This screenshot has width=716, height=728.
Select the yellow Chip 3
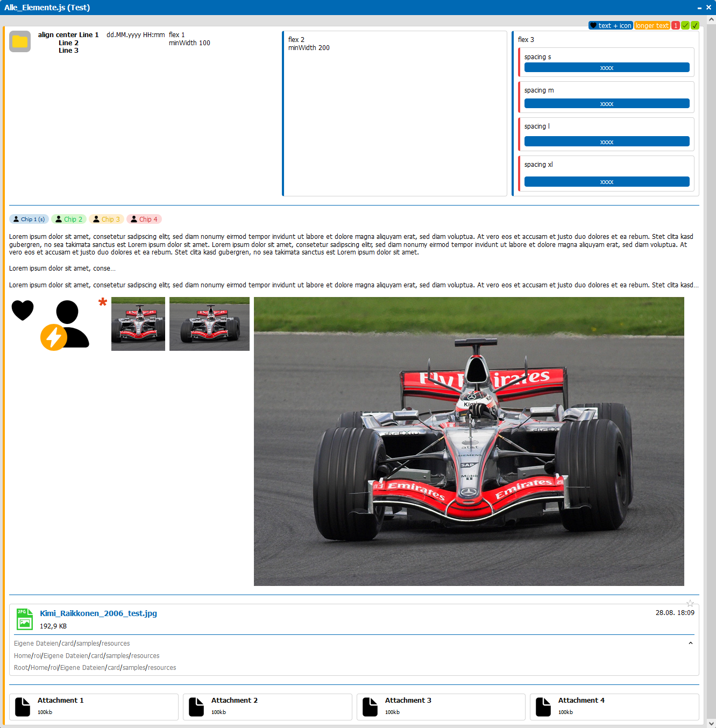coord(107,219)
